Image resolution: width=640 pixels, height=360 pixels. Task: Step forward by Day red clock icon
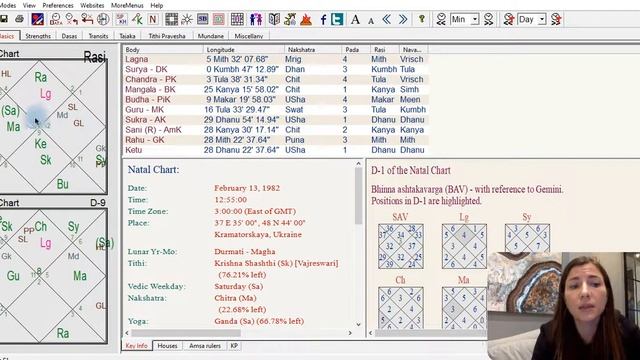point(556,19)
